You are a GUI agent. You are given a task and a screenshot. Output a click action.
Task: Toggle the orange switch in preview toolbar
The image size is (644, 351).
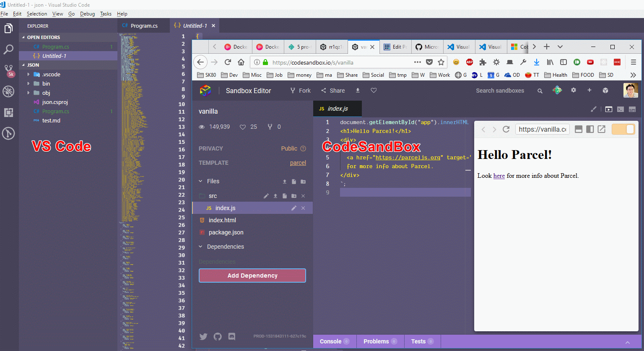(x=623, y=129)
